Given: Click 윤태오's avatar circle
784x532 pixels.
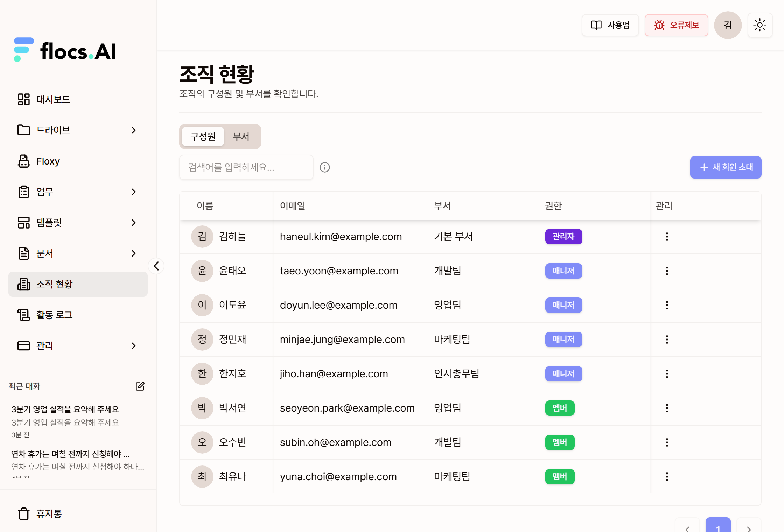Looking at the screenshot, I should 202,271.
